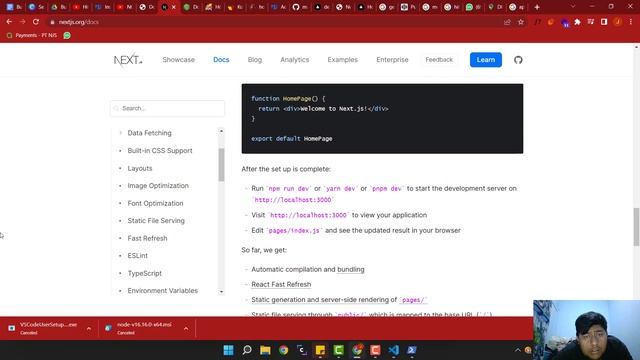Switch to the WhatsApp browser tab
Image resolution: width=640 pixels, height=360 pixels.
point(473,7)
